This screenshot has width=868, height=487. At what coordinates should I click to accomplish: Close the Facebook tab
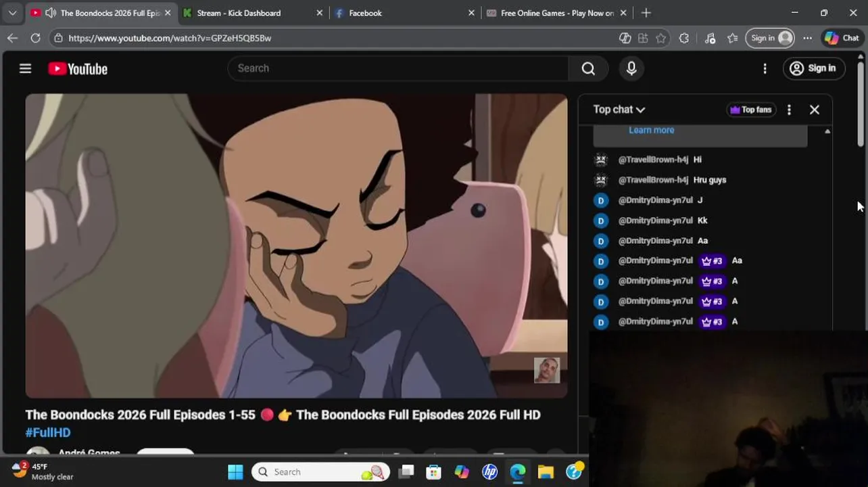(x=472, y=13)
